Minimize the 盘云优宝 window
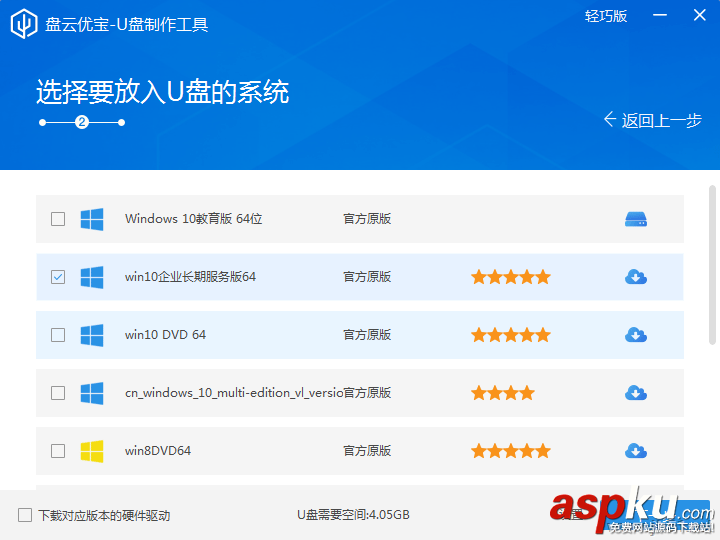This screenshot has height=540, width=720. pyautogui.click(x=660, y=16)
